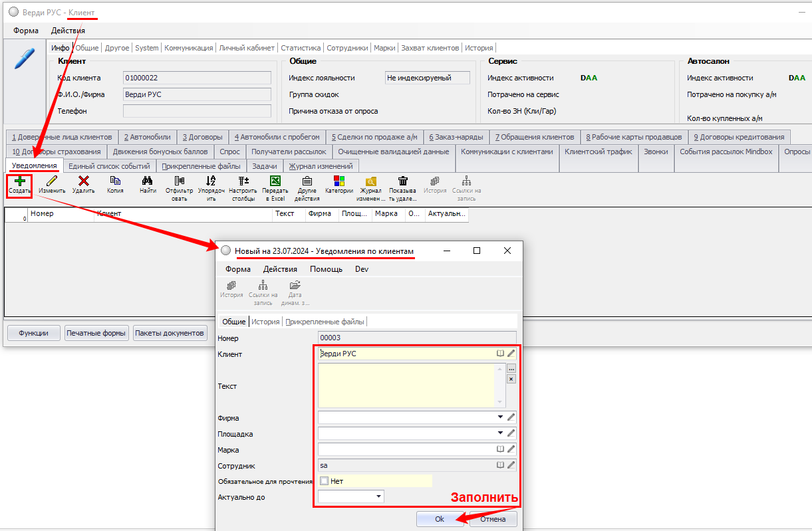The image size is (812, 531).
Task: Expand the Фирма dropdown arrow
Action: click(500, 417)
